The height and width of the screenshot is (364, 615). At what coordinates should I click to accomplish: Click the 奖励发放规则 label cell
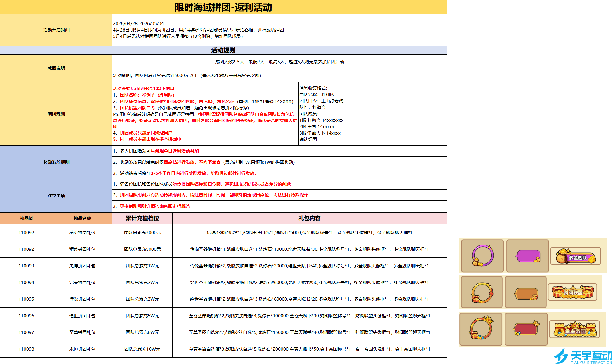pos(56,162)
